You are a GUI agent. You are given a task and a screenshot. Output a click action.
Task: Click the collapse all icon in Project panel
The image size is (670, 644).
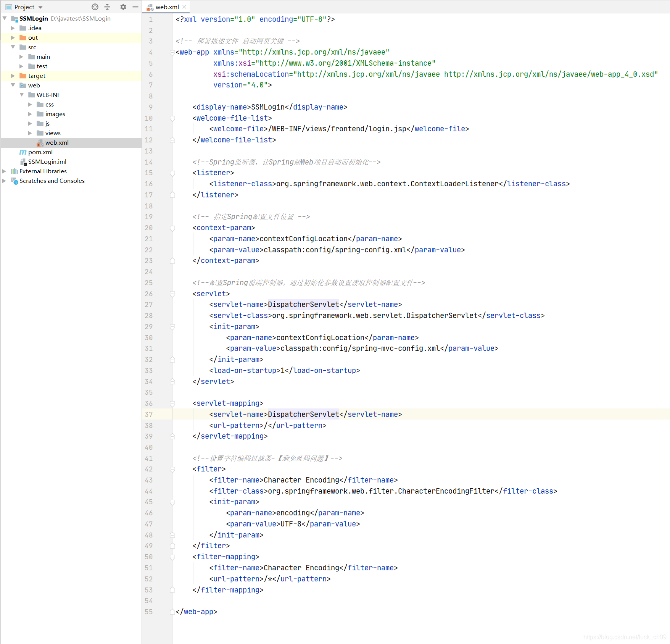click(107, 7)
